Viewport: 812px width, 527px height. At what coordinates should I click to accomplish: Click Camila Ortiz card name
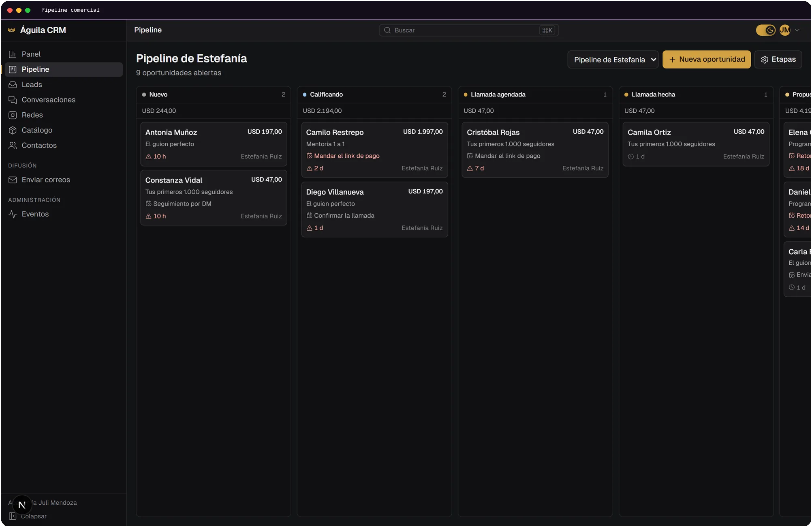pos(649,132)
